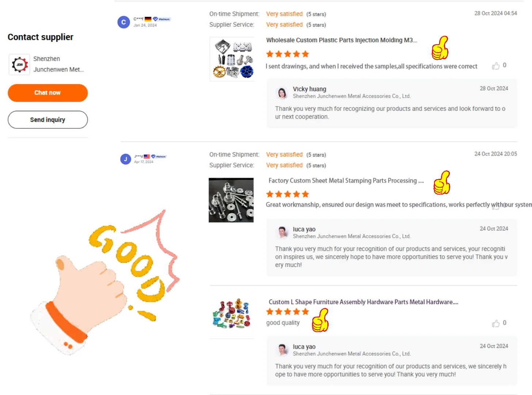Click the five-star rating under sheet metal review

point(288,194)
